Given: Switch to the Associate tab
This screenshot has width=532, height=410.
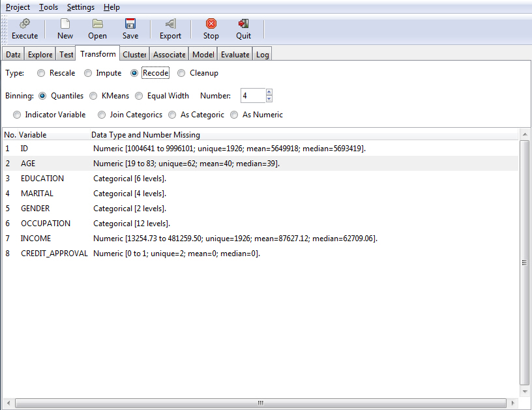Looking at the screenshot, I should [170, 54].
